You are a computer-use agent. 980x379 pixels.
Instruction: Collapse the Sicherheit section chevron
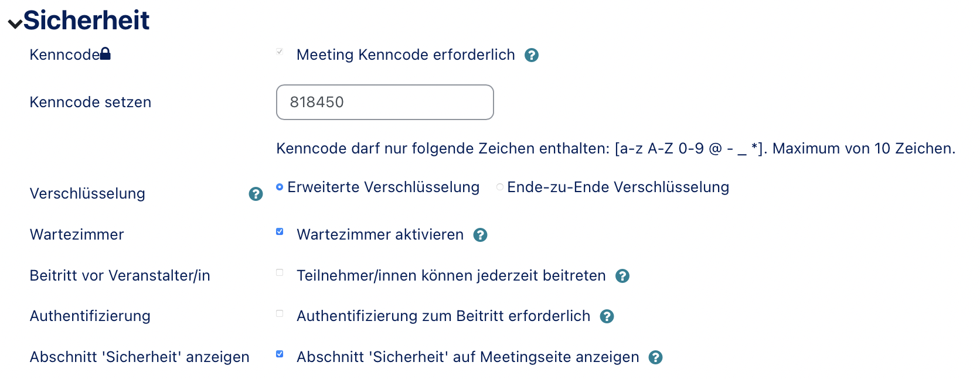(x=15, y=23)
